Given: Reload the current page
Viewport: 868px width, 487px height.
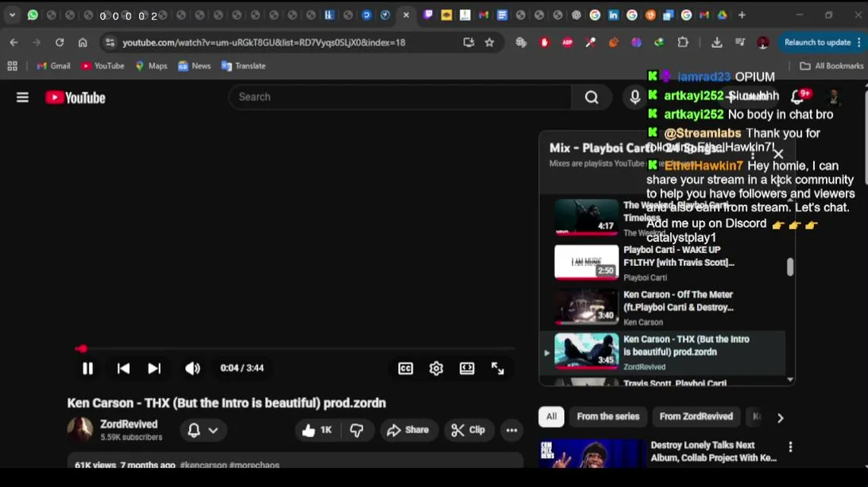Looking at the screenshot, I should pyautogui.click(x=59, y=42).
